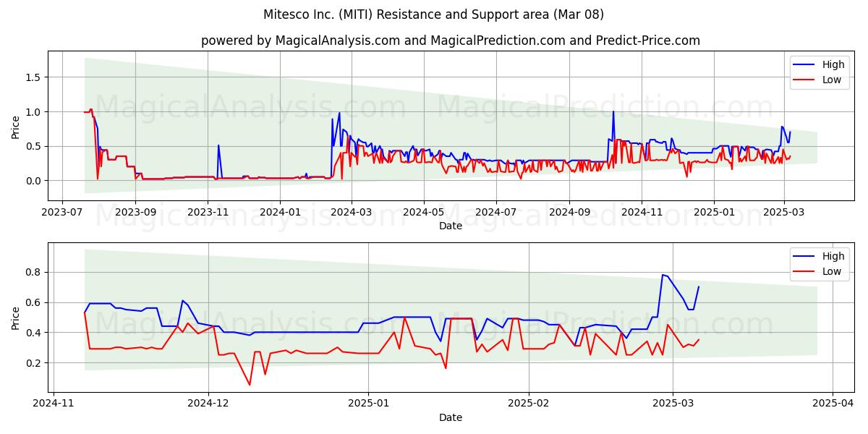Click the 'Date' x-axis label of top chart
Viewport: 868px width, 434px height.
[451, 226]
